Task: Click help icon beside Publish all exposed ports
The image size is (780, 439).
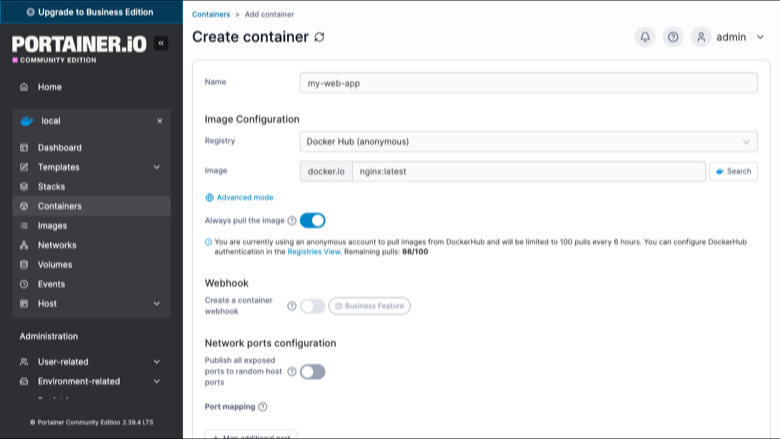Action: click(x=292, y=371)
